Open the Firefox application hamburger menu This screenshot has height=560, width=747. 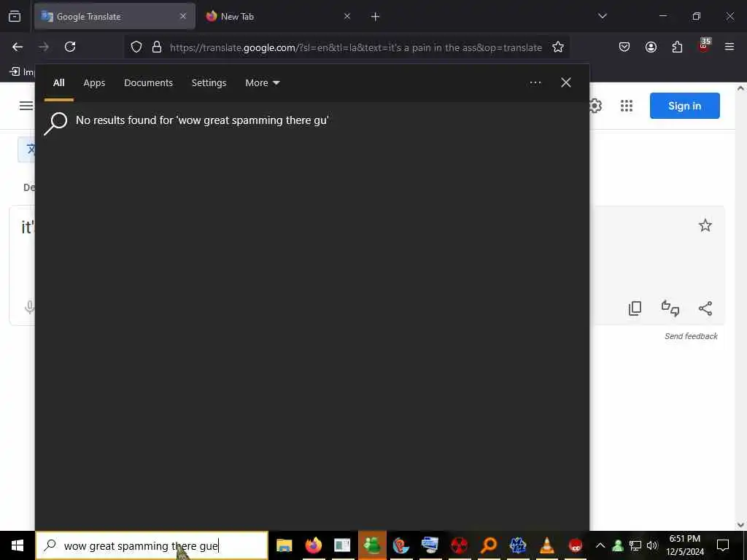coord(729,47)
